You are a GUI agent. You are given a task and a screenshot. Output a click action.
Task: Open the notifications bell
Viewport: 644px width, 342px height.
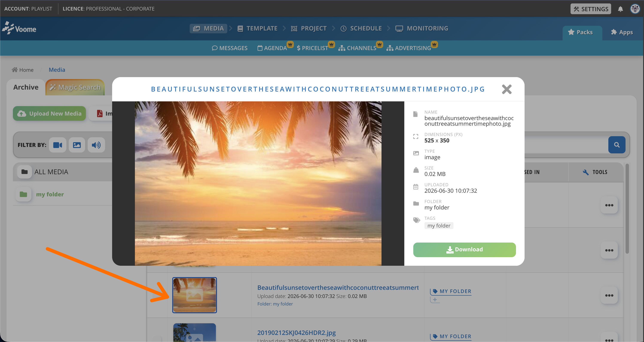pos(620,9)
